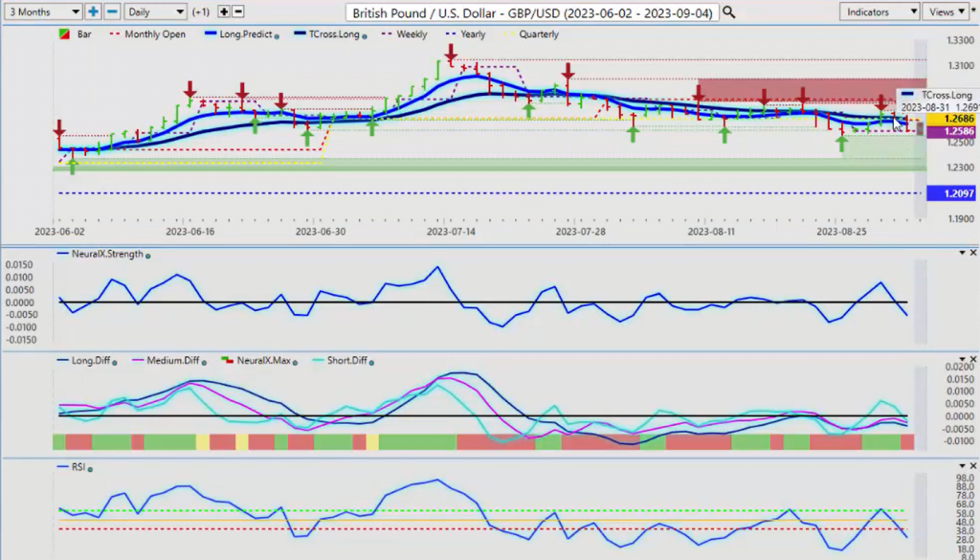Click the purple 1.2586 price tag

point(950,131)
